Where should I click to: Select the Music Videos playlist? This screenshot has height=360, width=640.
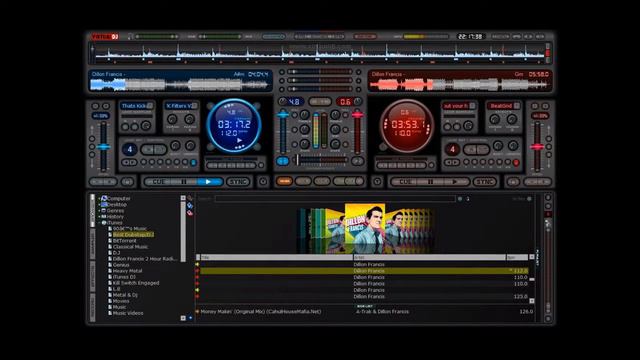[128, 313]
